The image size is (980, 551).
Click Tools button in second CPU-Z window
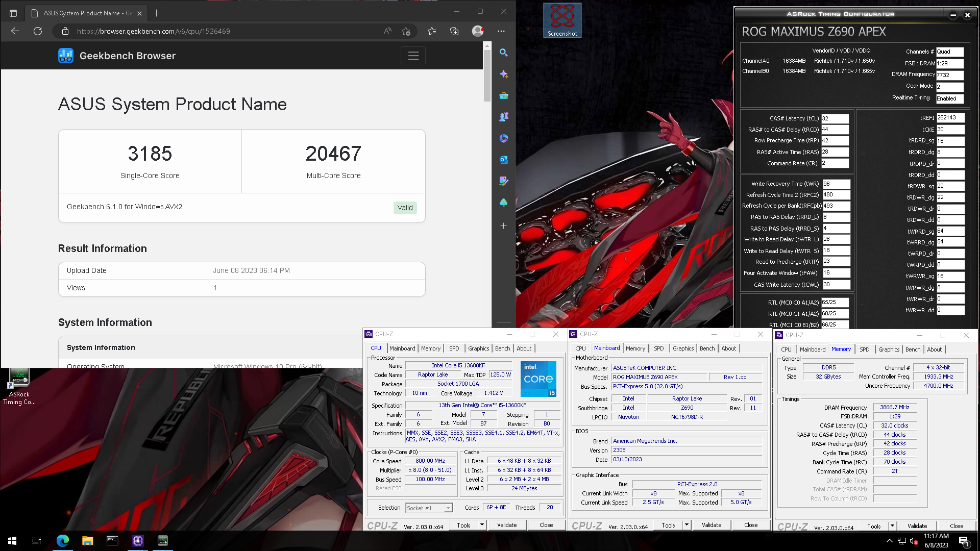click(668, 525)
